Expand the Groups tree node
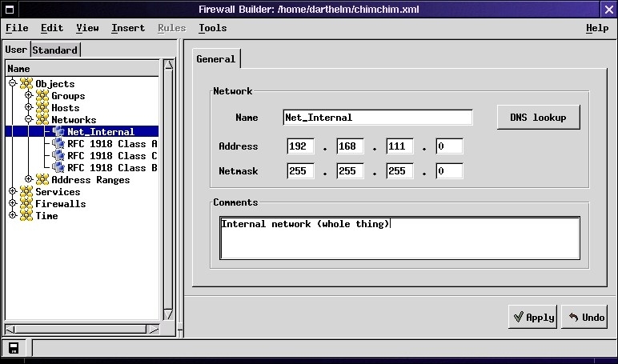Screen dimensions: 618x364 (x=29, y=96)
